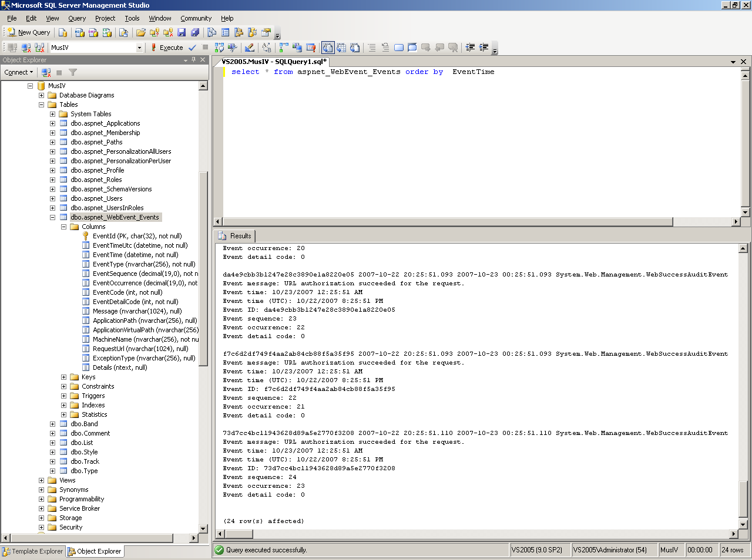Click the results pane horizontal scrollbar thumb
This screenshot has height=560, width=752.
coord(239,534)
